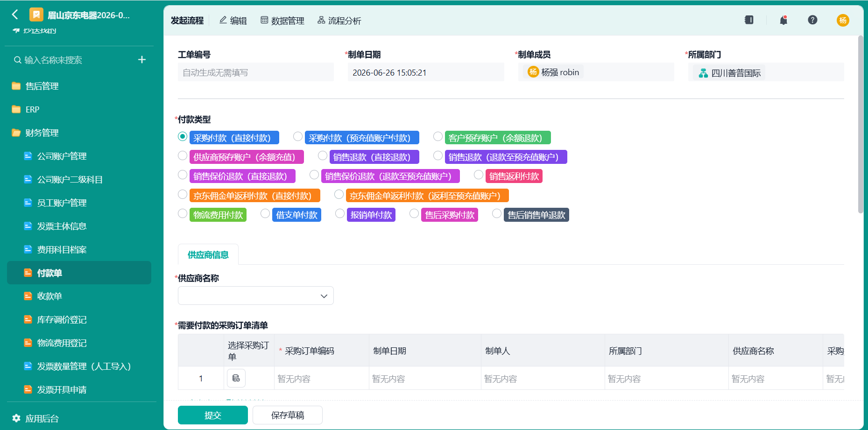Select 采购付款（直接付款）radio
This screenshot has width=868, height=430.
click(x=183, y=137)
